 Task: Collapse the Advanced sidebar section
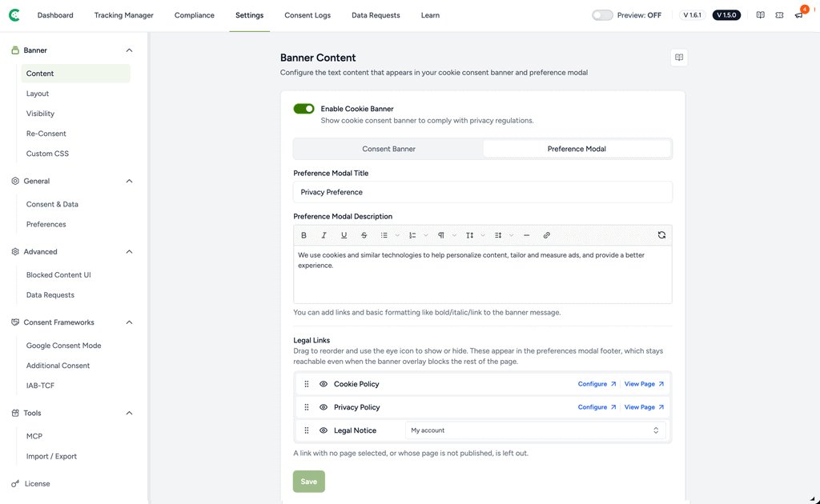(x=129, y=252)
